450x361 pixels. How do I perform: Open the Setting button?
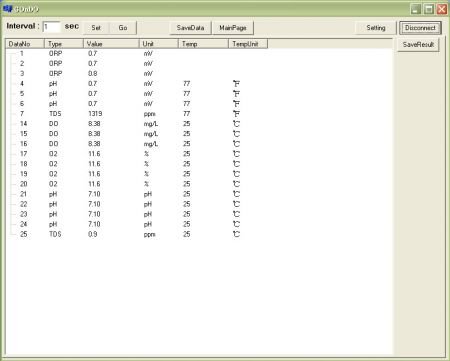point(376,28)
